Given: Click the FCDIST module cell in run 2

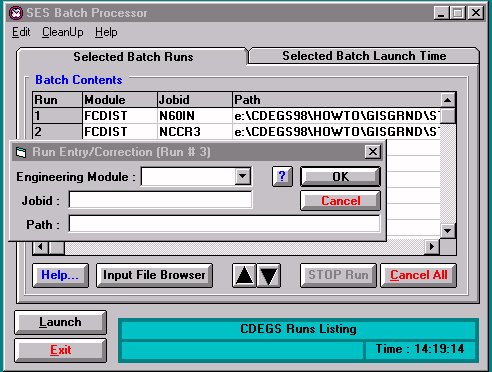Looking at the screenshot, I should click(120, 132).
